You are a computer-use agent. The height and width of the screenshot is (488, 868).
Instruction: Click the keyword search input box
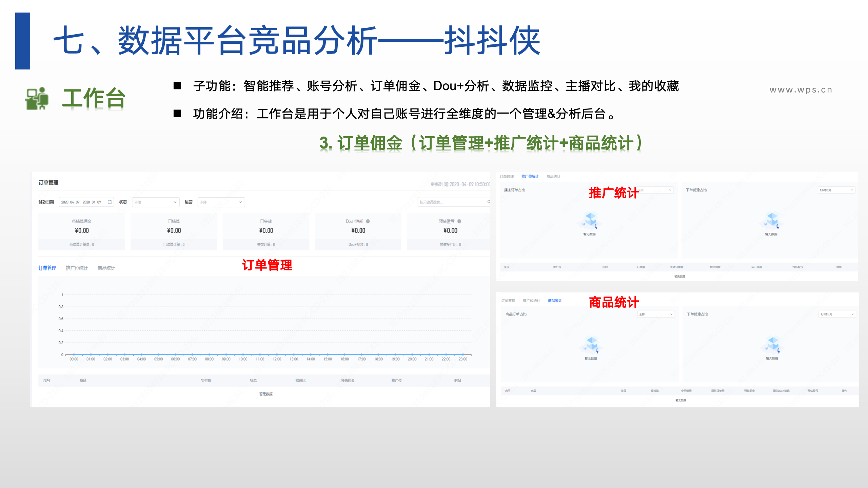[454, 202]
